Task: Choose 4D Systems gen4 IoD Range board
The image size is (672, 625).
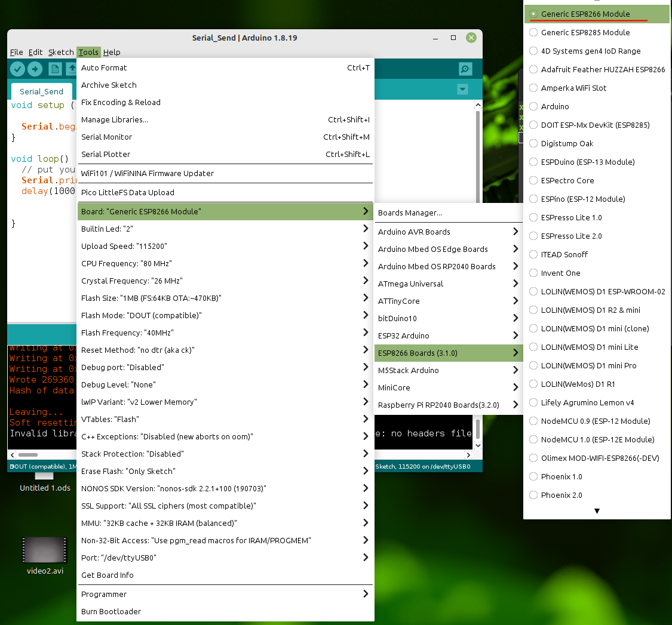Action: (597, 51)
